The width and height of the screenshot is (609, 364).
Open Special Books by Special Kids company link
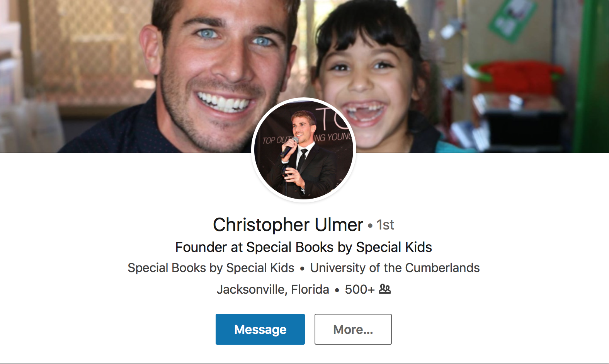[211, 268]
